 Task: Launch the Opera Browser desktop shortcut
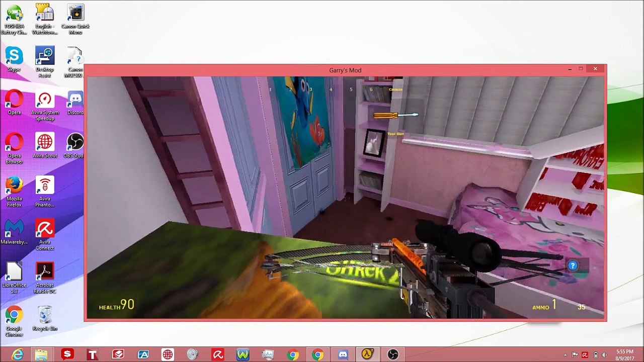tap(14, 149)
